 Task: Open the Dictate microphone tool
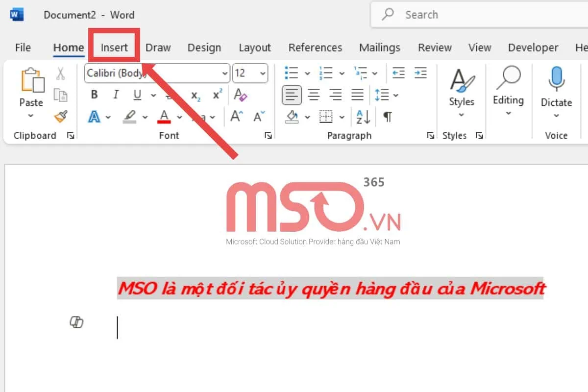[x=556, y=88]
